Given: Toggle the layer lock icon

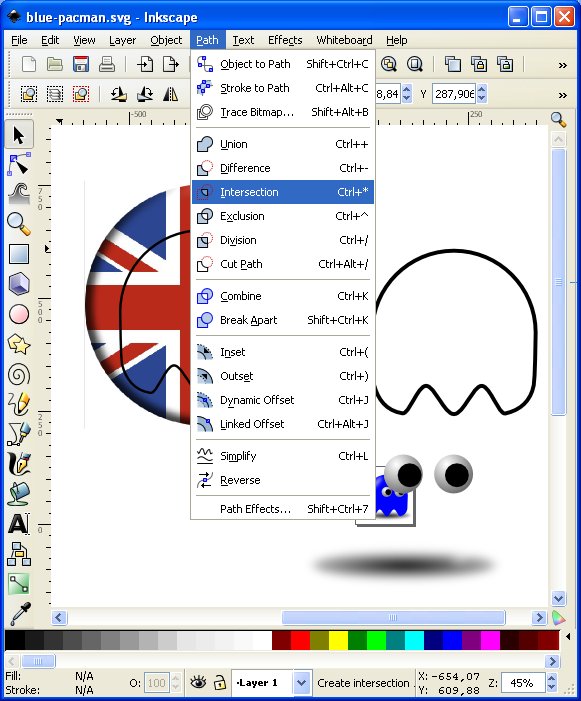Looking at the screenshot, I should (x=219, y=682).
